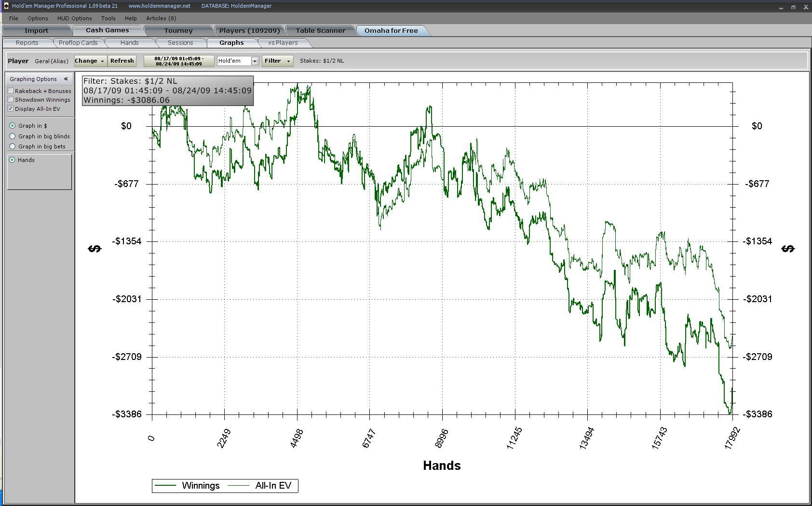The image size is (812, 506).
Task: Select the Graphs subtab
Action: click(x=231, y=43)
